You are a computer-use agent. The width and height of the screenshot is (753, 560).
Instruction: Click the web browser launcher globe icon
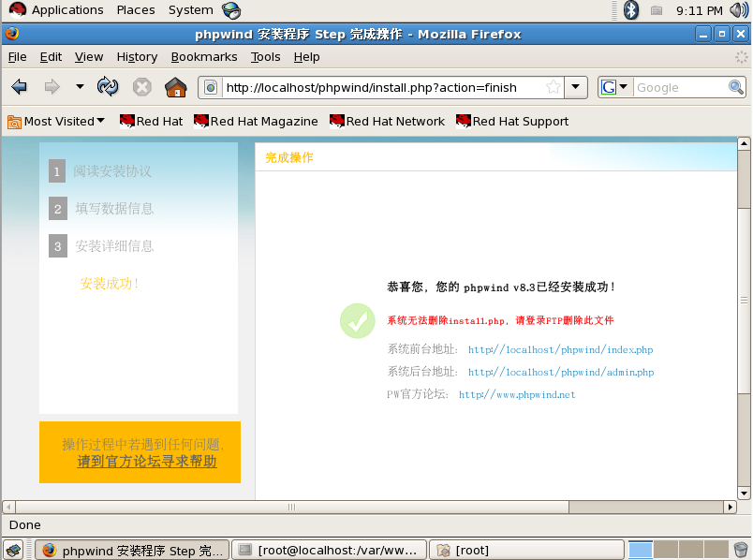coord(231,10)
